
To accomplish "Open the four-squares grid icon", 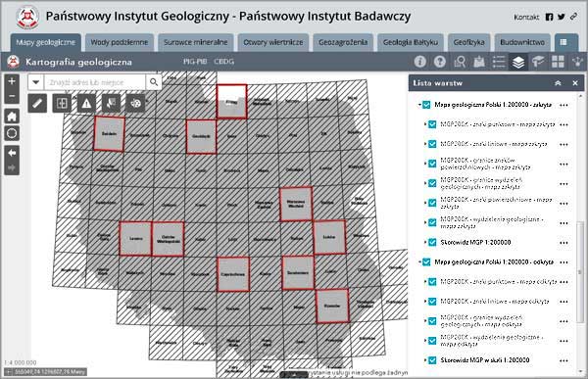I will point(558,62).
